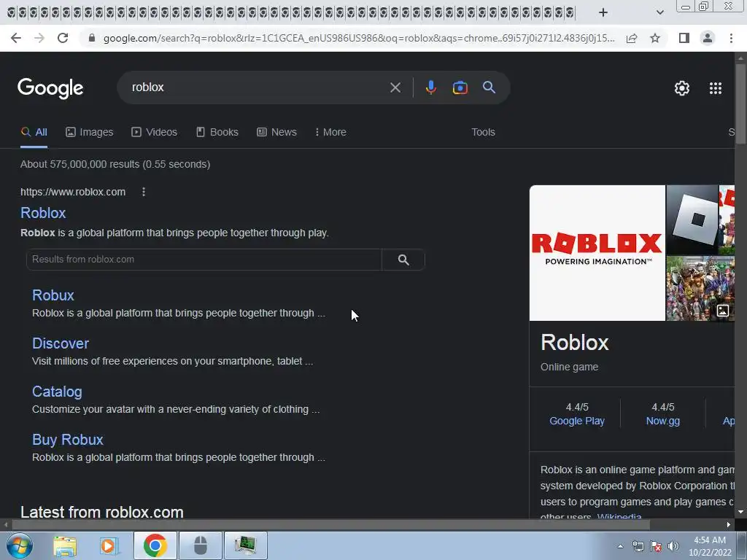Open the volume speaker control
The height and width of the screenshot is (560, 747).
point(673,546)
